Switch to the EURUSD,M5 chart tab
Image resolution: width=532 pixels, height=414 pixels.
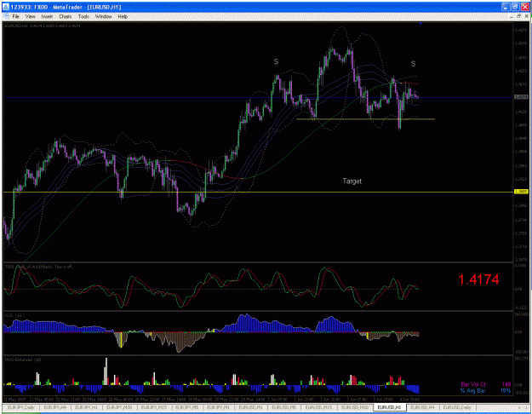tap(284, 407)
